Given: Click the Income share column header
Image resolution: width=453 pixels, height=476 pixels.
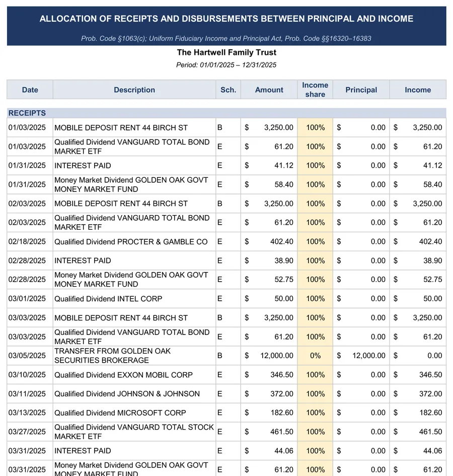Looking at the screenshot, I should point(315,90).
